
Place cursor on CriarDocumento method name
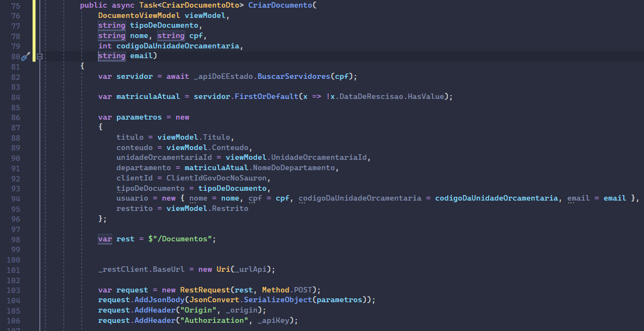pos(280,5)
